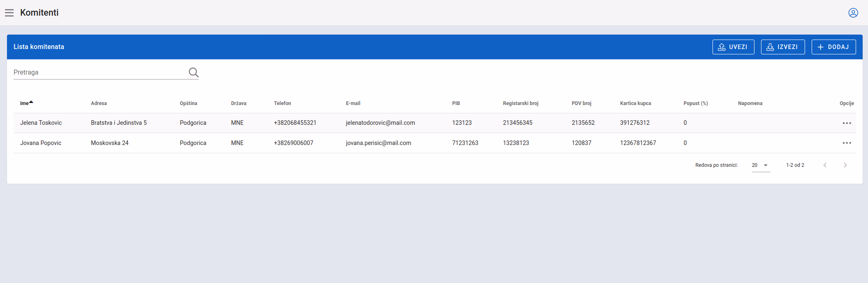Toggle the Ime column sort arrow
868x283 pixels.
[31, 102]
